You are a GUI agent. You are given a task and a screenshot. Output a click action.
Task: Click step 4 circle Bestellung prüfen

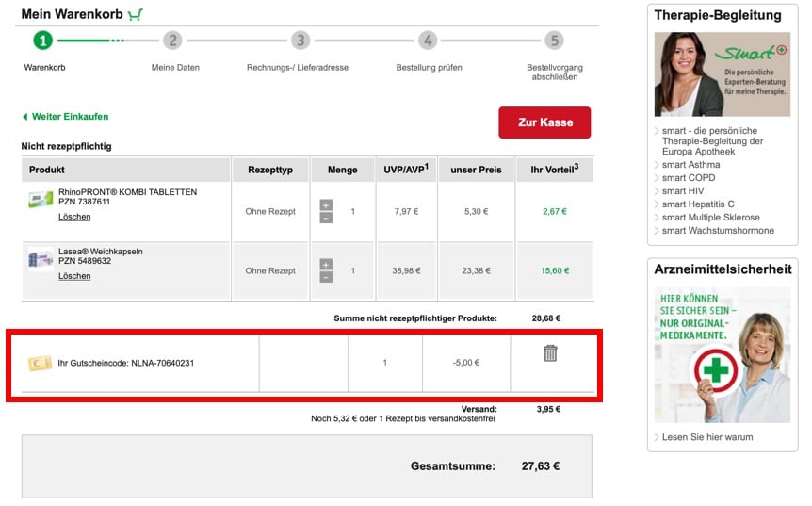point(428,41)
